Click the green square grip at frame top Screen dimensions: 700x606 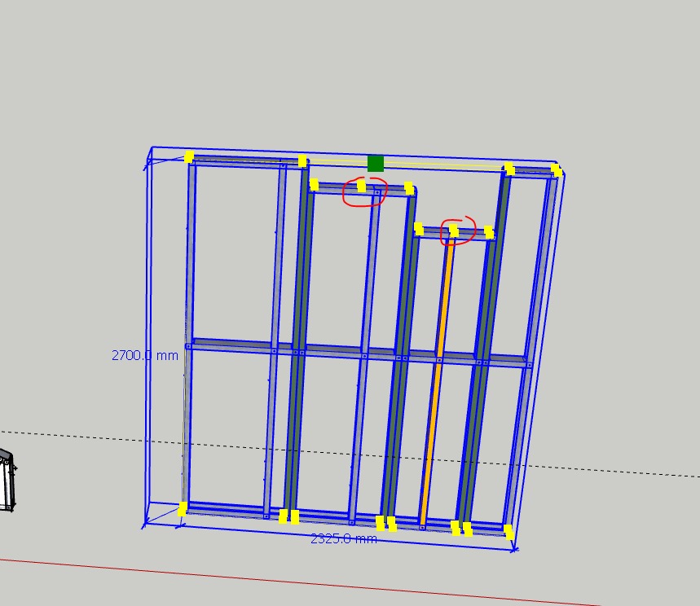pyautogui.click(x=376, y=164)
